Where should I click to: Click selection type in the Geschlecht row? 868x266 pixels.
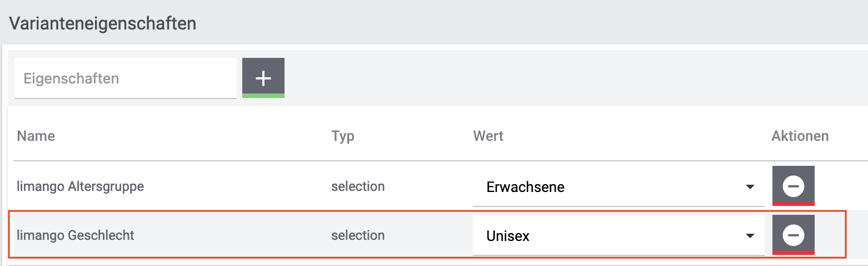coord(358,235)
